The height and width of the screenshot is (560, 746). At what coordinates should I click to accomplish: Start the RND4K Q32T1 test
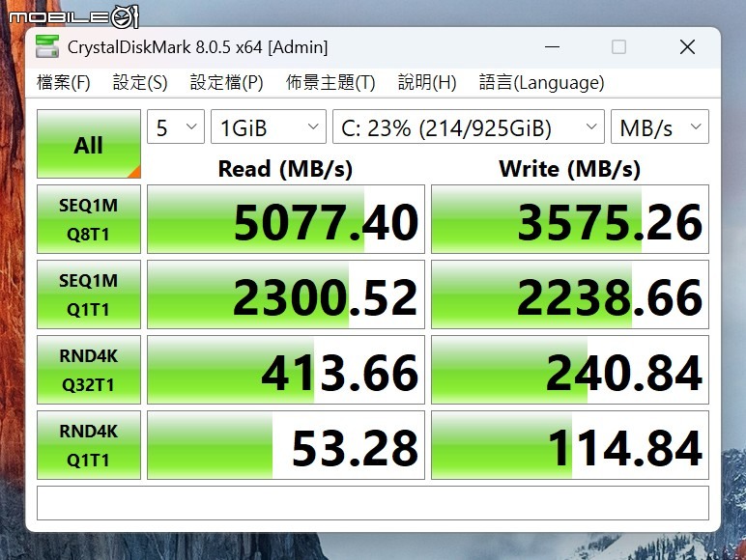coord(89,370)
